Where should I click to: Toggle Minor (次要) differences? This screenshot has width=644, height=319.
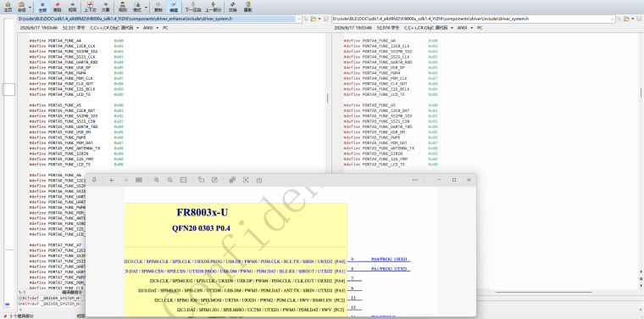(106, 7)
